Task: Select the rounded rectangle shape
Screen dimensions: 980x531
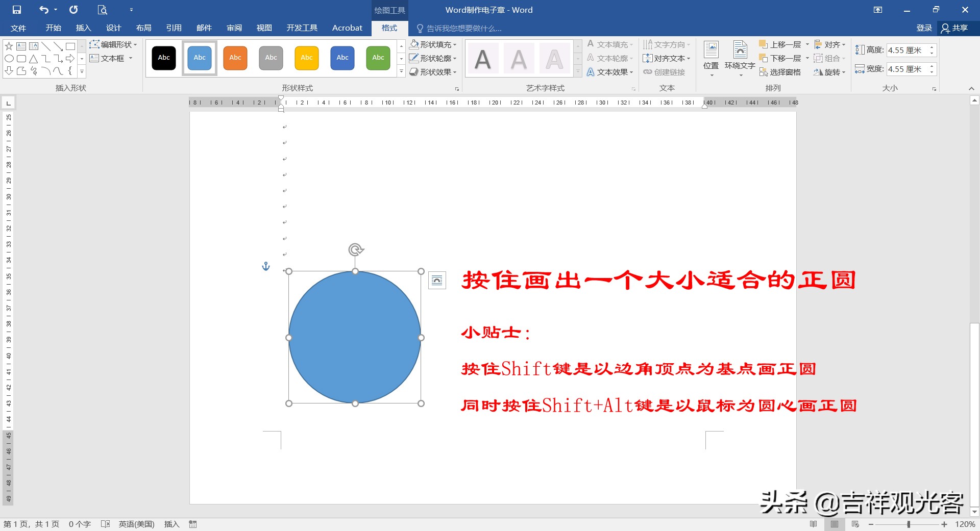Action: (21, 59)
